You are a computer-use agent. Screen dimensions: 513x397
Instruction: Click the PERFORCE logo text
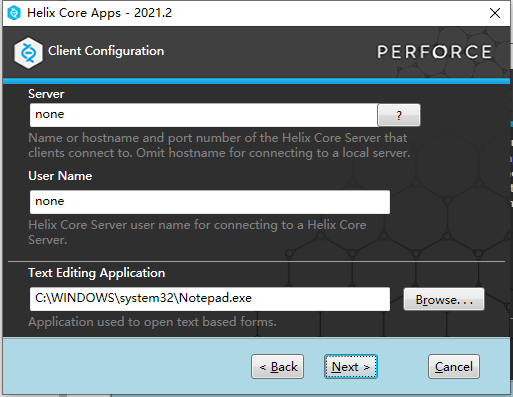[434, 52]
